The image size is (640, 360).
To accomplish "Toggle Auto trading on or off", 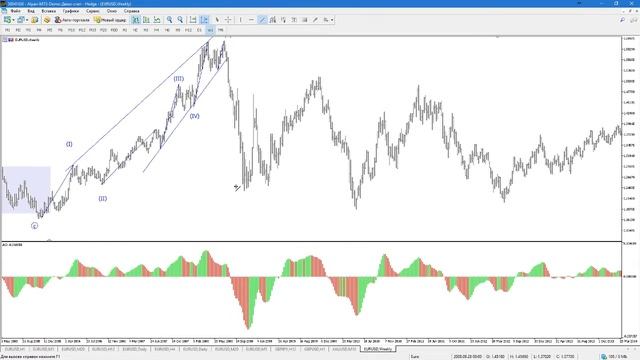I will [x=72, y=20].
